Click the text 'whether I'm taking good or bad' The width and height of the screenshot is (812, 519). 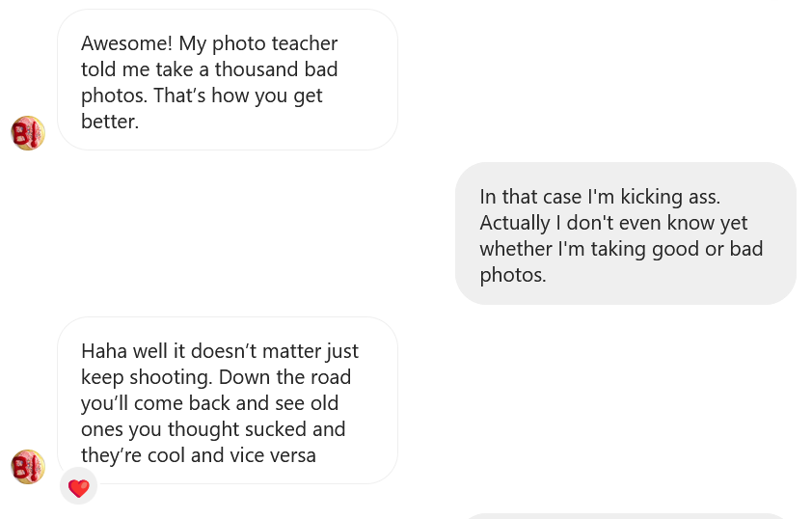coord(621,249)
